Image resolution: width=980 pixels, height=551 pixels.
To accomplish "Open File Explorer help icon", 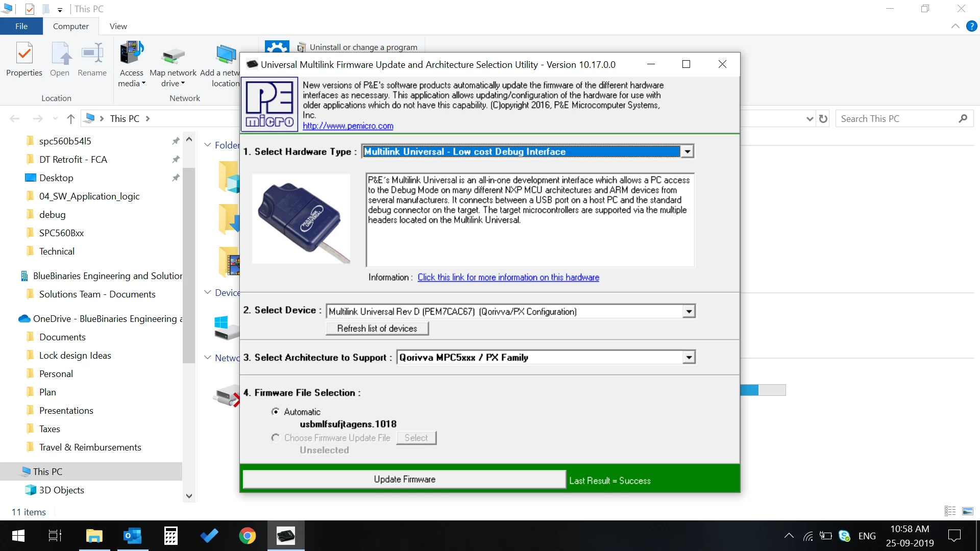I will (x=972, y=26).
